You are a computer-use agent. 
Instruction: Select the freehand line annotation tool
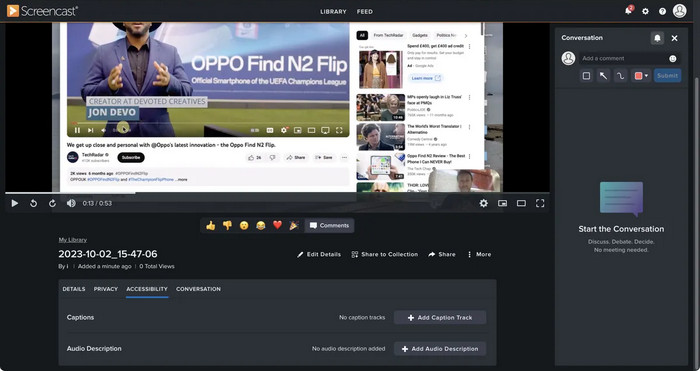coord(620,76)
